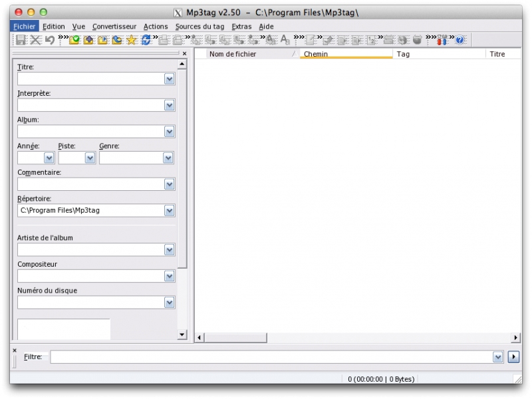
Task: Click the undo arrow toolbar icon
Action: (49, 40)
